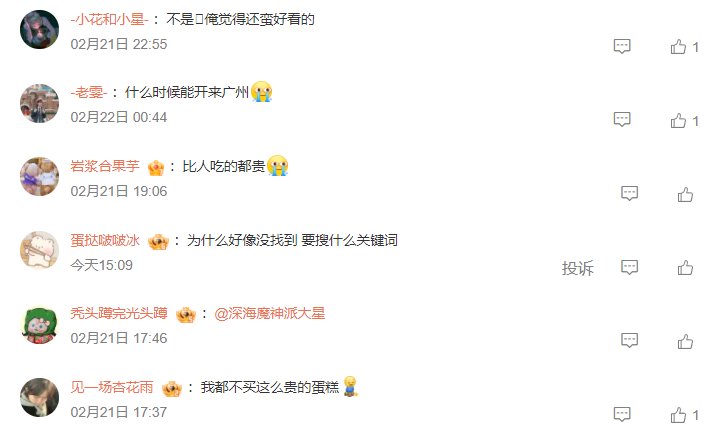
Task: Thumbs up 秃头蹲完光头蹲's comment
Action: [x=685, y=341]
